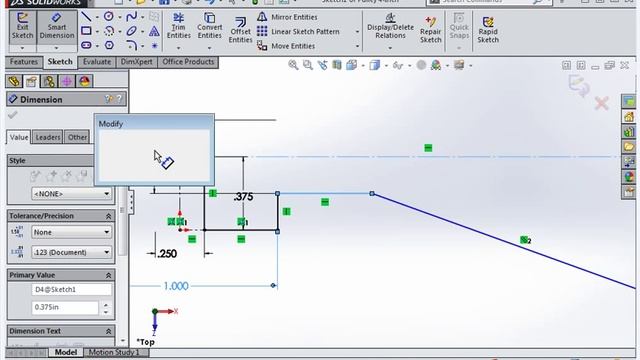This screenshot has height=360, width=640.
Task: Open PropertyManager tab icon
Action: click(31, 81)
